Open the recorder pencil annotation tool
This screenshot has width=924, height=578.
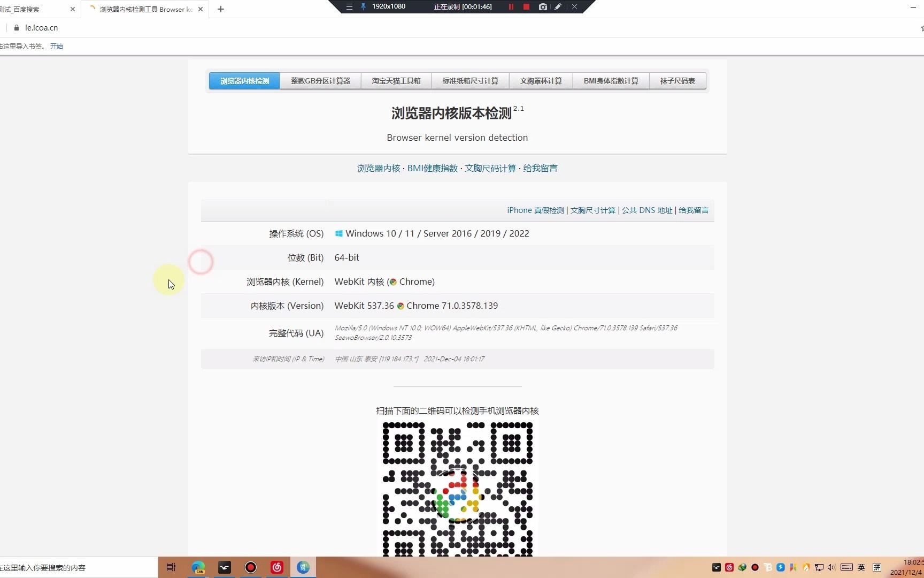click(x=558, y=6)
